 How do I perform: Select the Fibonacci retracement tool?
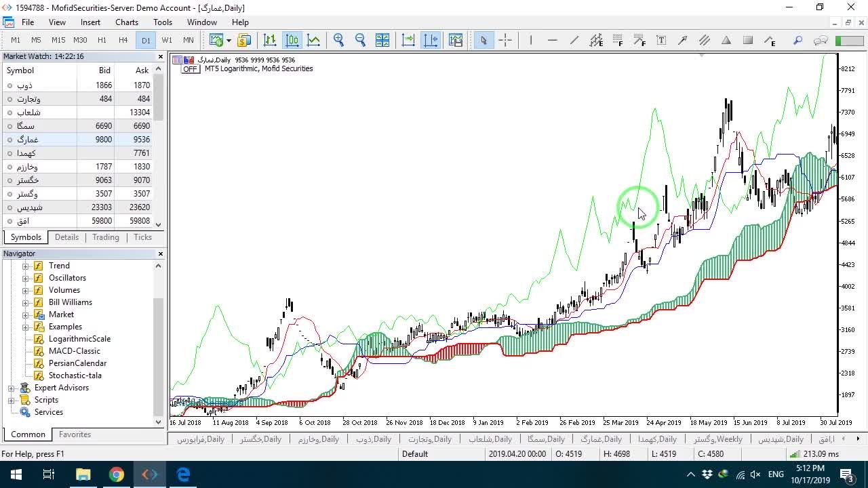(618, 40)
